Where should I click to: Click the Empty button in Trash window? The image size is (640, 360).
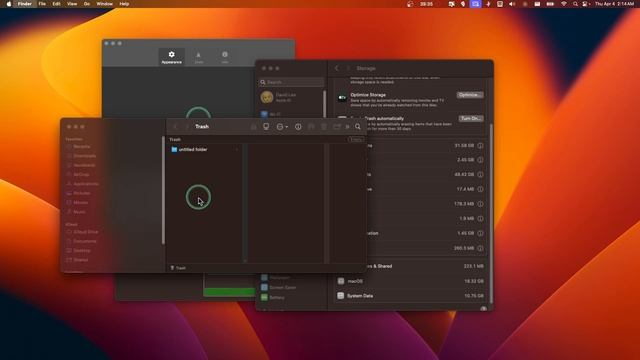tap(356, 140)
